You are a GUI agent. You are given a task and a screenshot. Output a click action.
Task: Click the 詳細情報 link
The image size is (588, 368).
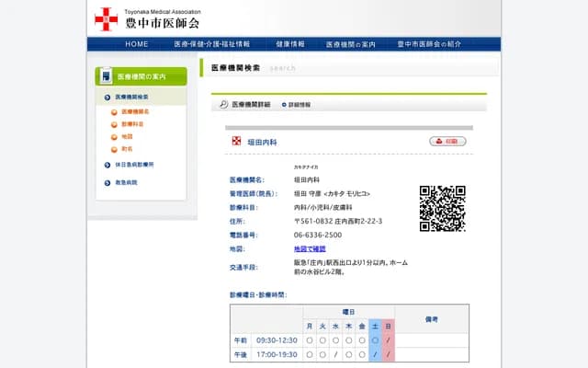coord(300,105)
